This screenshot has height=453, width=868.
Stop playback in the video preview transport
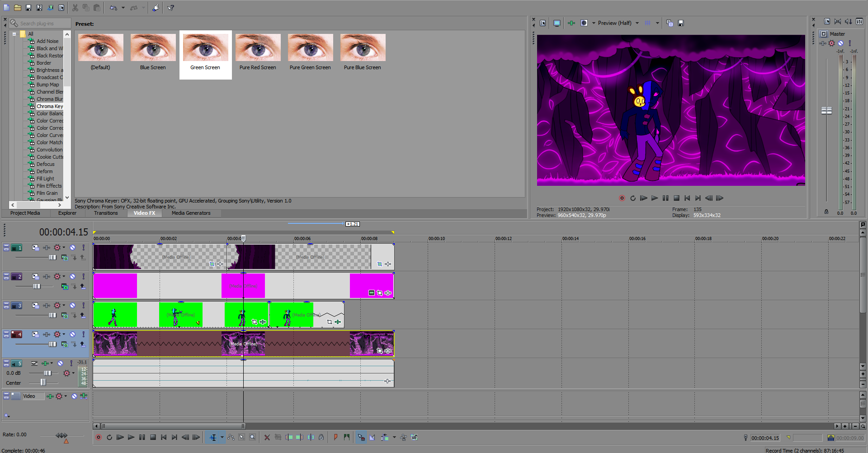pyautogui.click(x=676, y=198)
